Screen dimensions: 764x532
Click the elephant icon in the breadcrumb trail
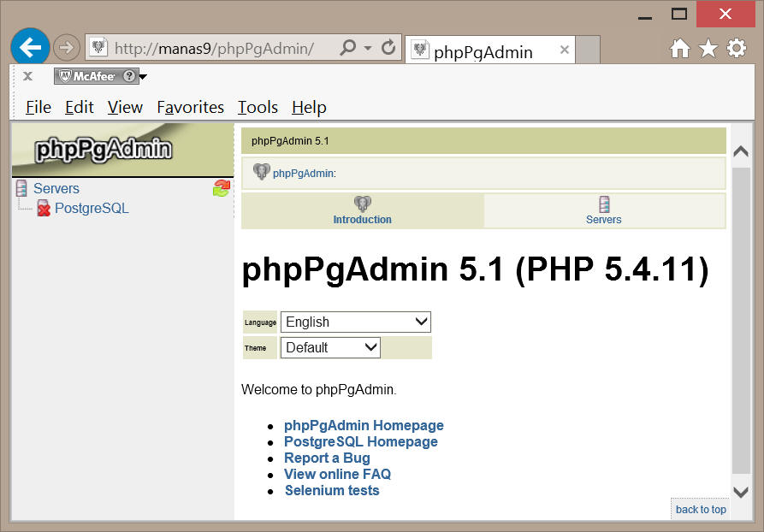point(262,172)
